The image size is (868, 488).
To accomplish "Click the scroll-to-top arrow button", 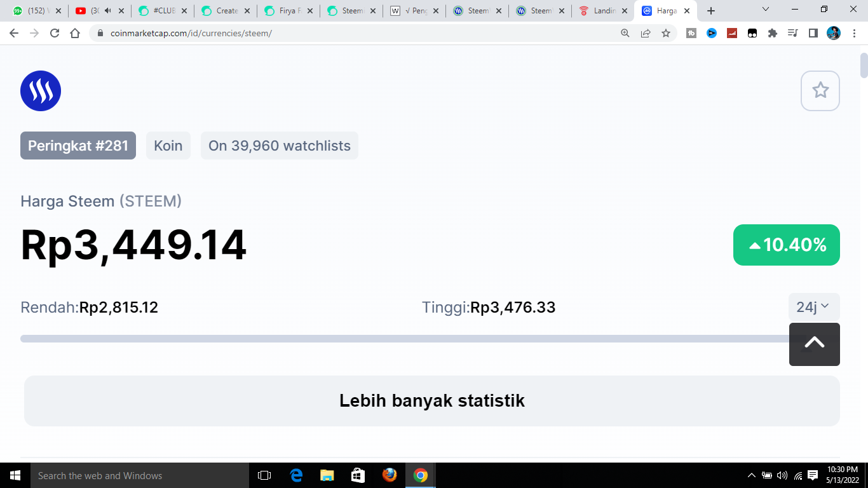I will coord(815,344).
